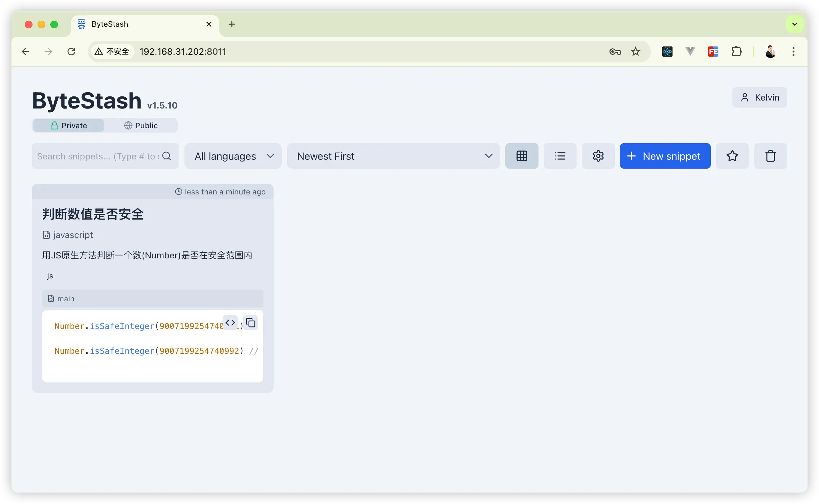This screenshot has width=819, height=504.
Task: Copy the snippet code to clipboard
Action: 251,323
